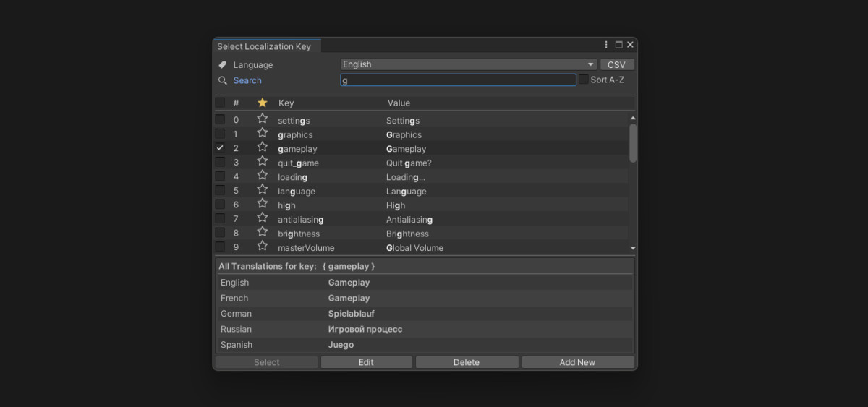Click the star next to loading

(x=263, y=176)
